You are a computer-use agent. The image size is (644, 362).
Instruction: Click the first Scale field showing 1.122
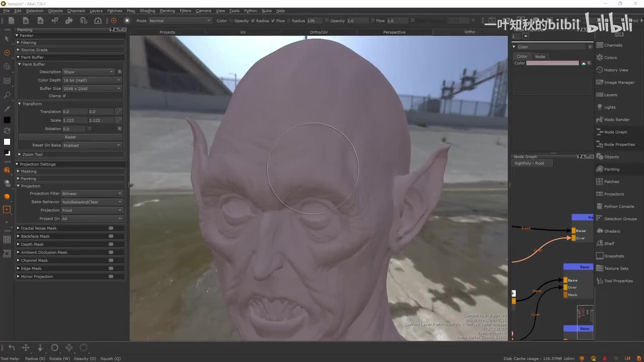pos(75,121)
